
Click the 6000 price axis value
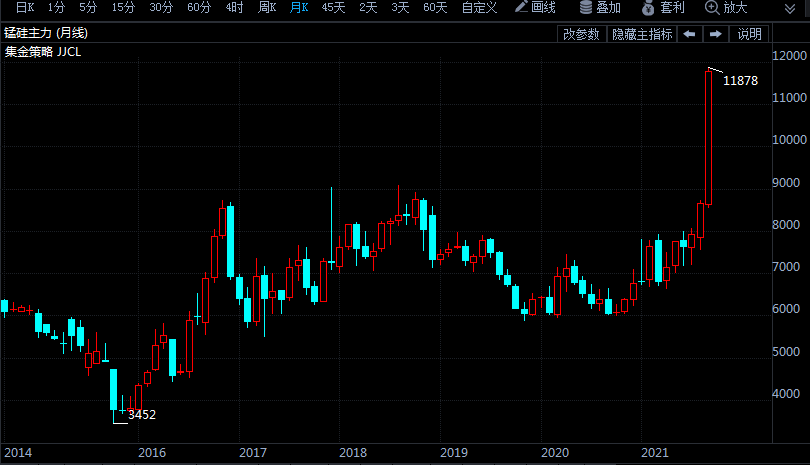point(786,309)
